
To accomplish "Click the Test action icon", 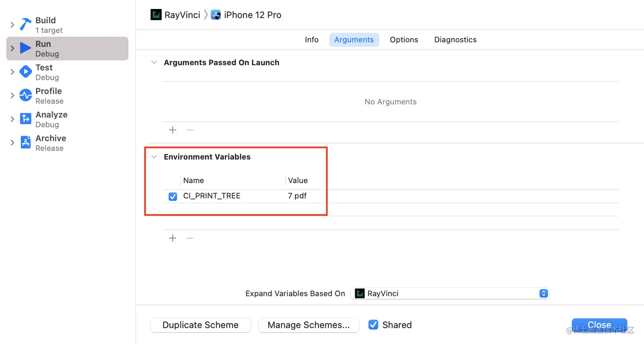I will 26,72.
